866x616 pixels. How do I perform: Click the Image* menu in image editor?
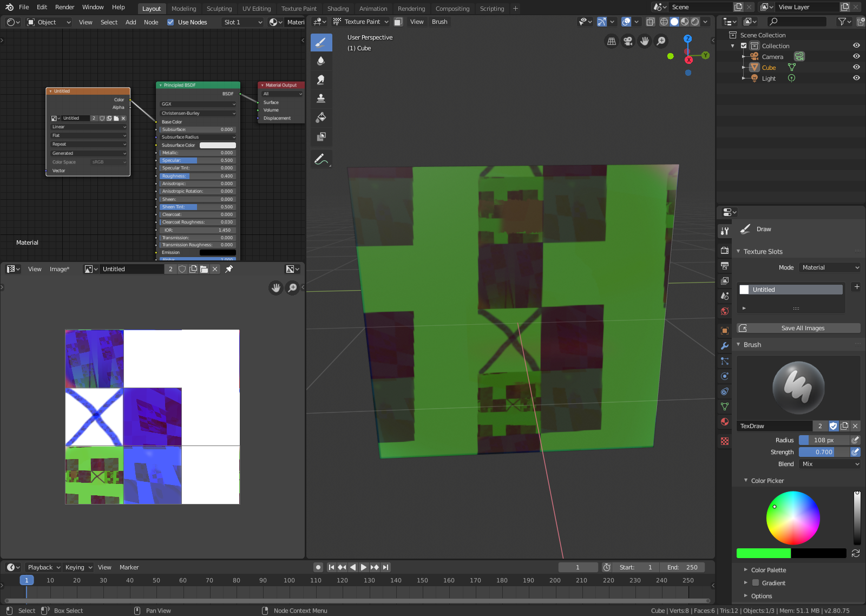[60, 269]
